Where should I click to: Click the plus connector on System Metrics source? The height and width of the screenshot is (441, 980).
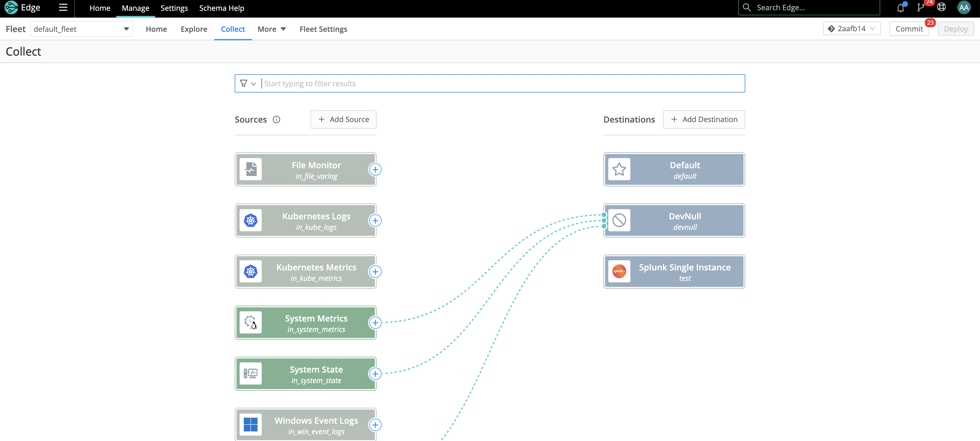(375, 323)
